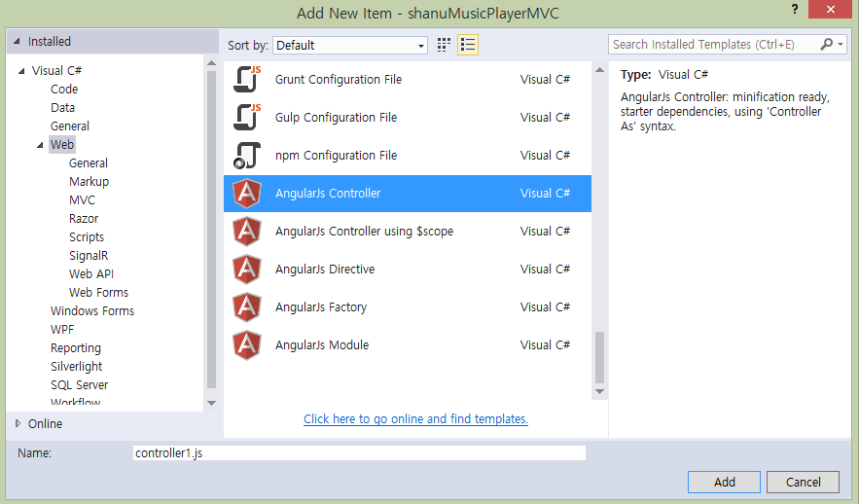This screenshot has height=504, width=859.
Task: Choose the Gulp Configuration File template
Action: 408,117
